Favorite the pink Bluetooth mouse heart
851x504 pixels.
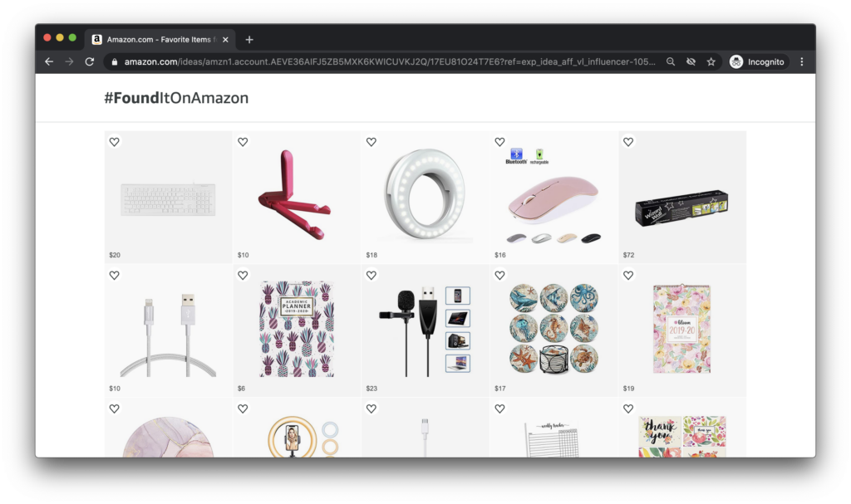tap(499, 142)
